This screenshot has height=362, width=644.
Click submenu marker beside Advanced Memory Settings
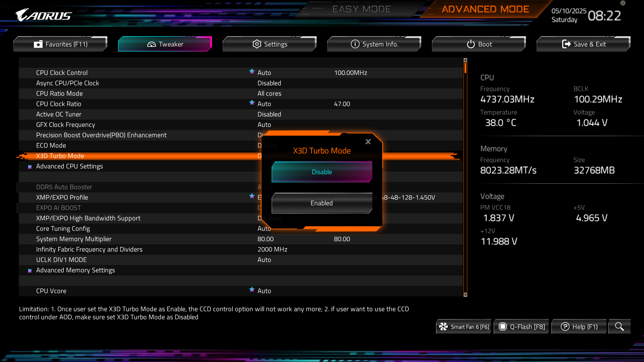coord(30,270)
